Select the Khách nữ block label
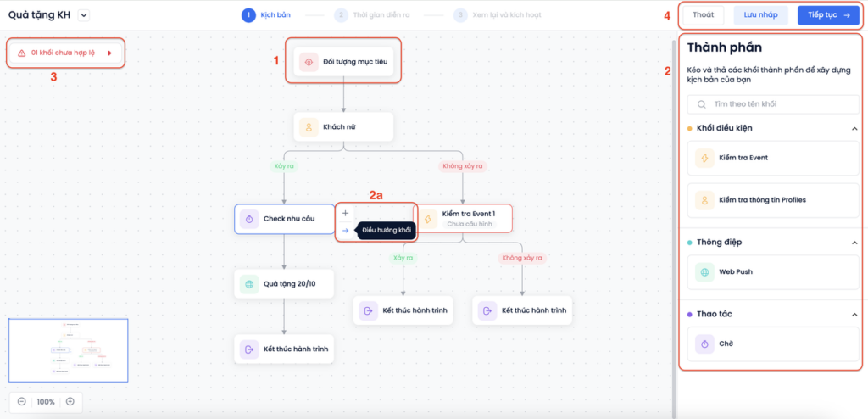The width and height of the screenshot is (868, 419). [339, 127]
